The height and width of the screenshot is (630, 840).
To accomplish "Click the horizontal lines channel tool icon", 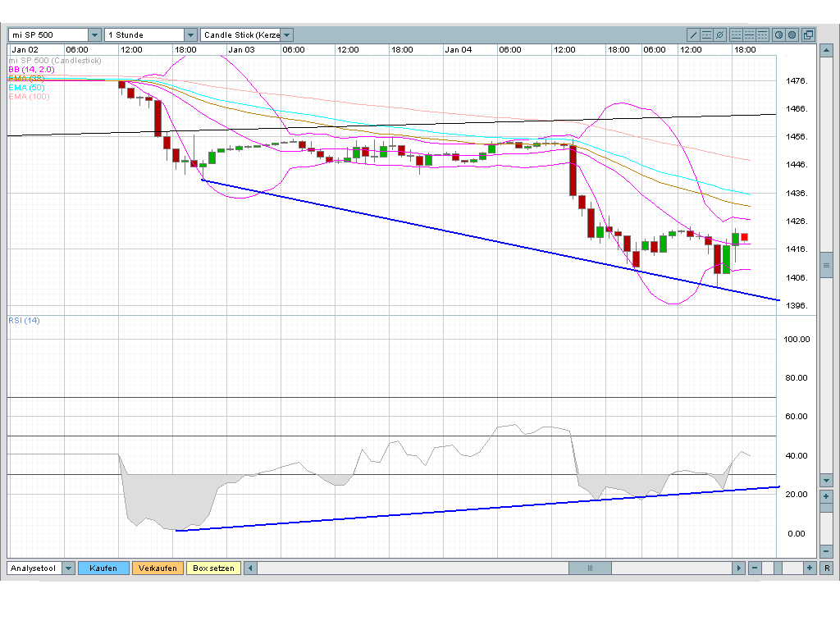I will (x=706, y=34).
